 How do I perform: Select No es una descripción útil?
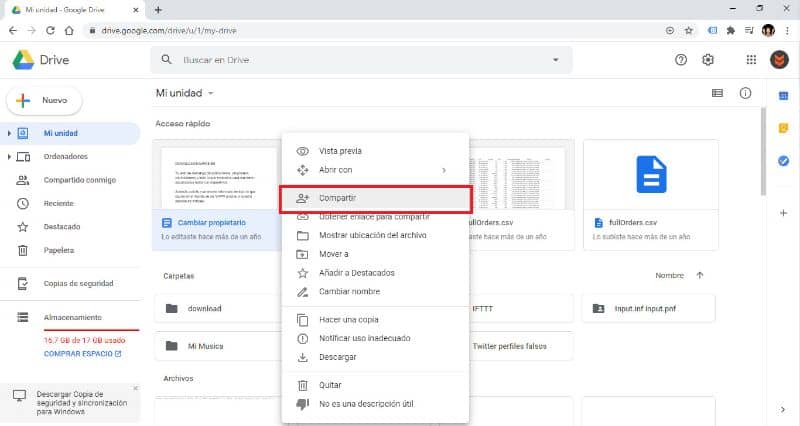click(x=375, y=404)
